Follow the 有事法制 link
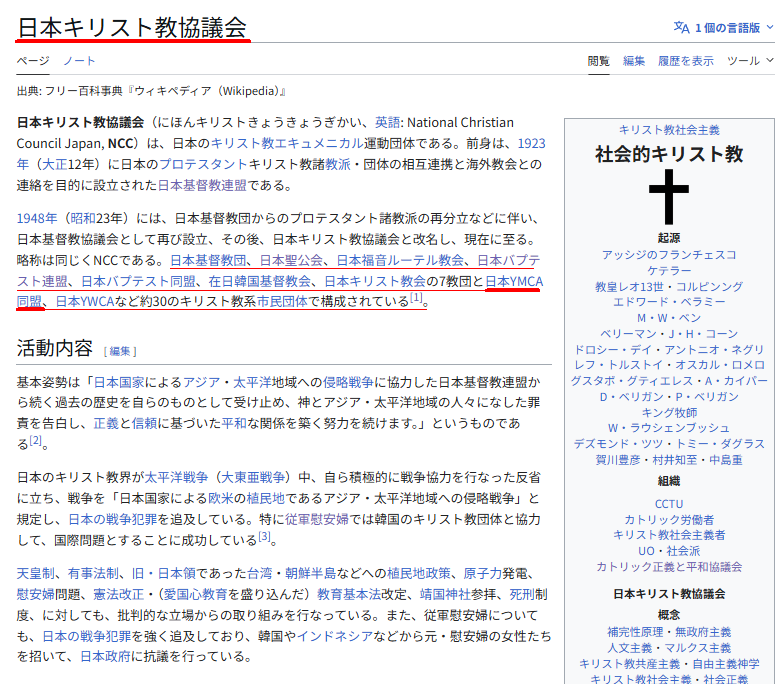The height and width of the screenshot is (684, 784). [94, 574]
